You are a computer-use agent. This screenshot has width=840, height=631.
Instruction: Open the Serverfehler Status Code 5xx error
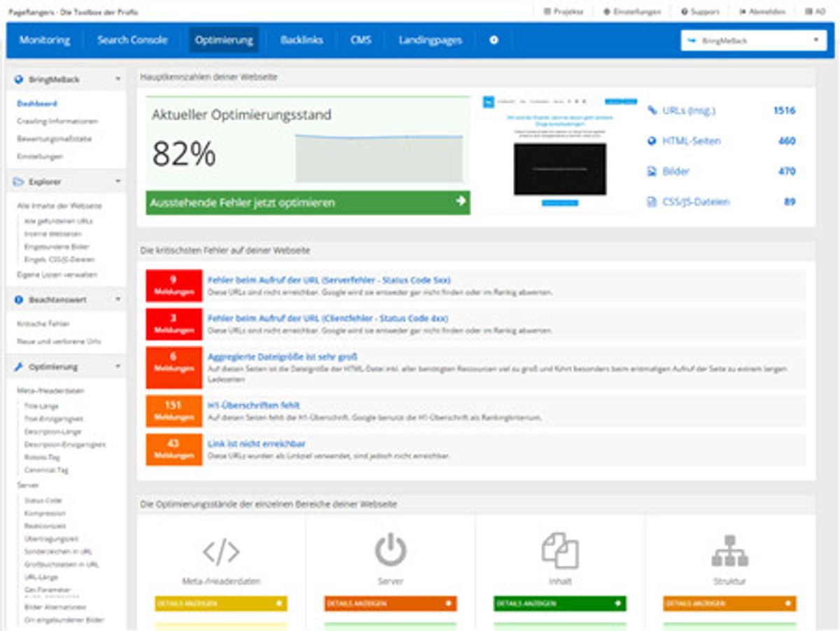(329, 280)
